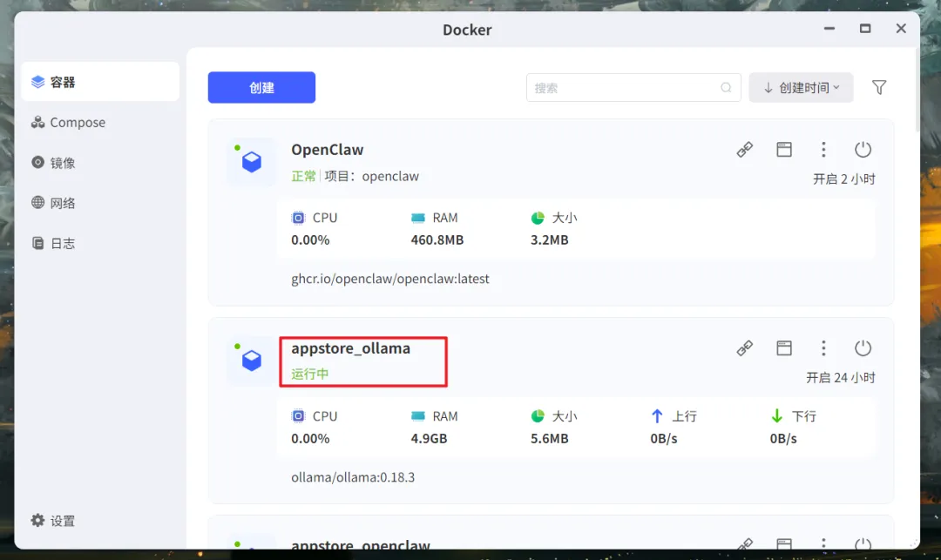This screenshot has height=560, width=941.
Task: Click the size pie icon in appstore_ollama
Action: click(537, 416)
